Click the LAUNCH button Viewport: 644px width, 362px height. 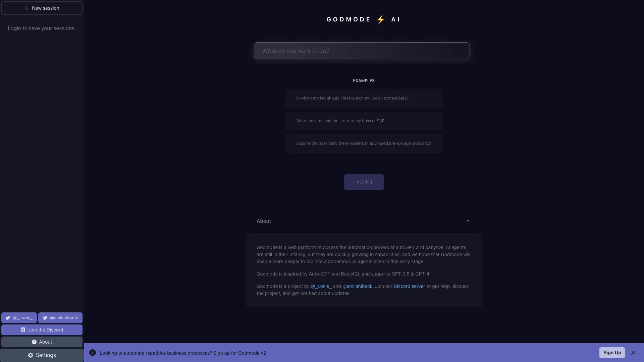[364, 182]
